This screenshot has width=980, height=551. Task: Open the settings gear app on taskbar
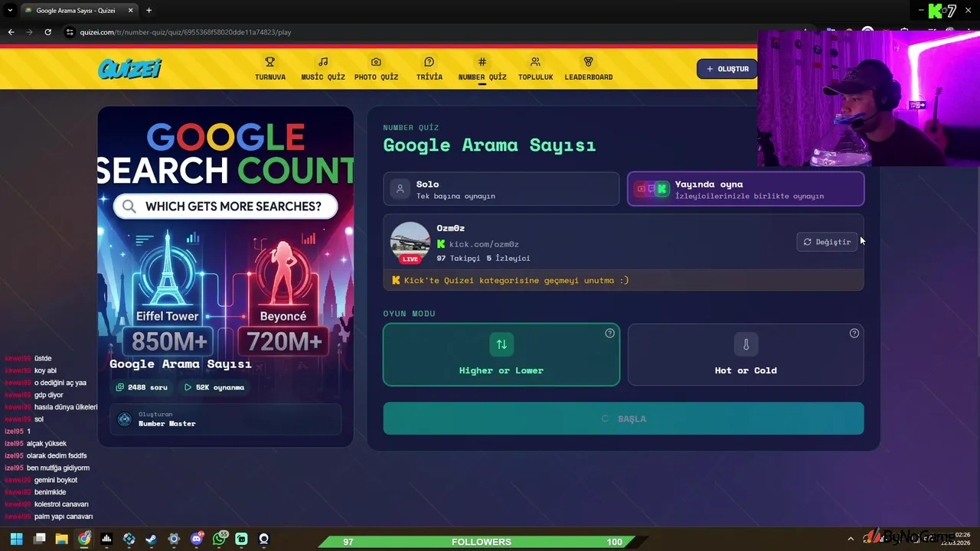[x=174, y=540]
